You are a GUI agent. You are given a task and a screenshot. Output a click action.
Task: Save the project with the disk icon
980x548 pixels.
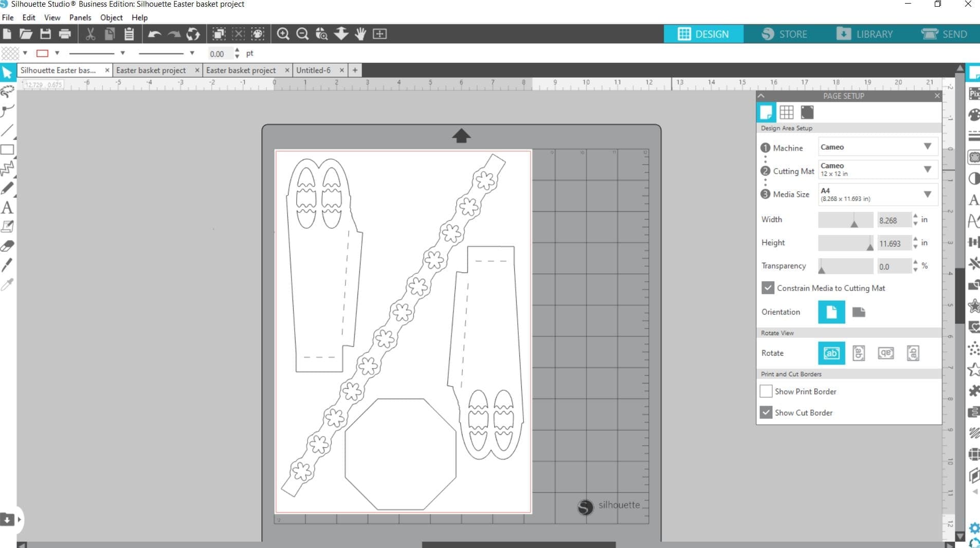point(45,34)
